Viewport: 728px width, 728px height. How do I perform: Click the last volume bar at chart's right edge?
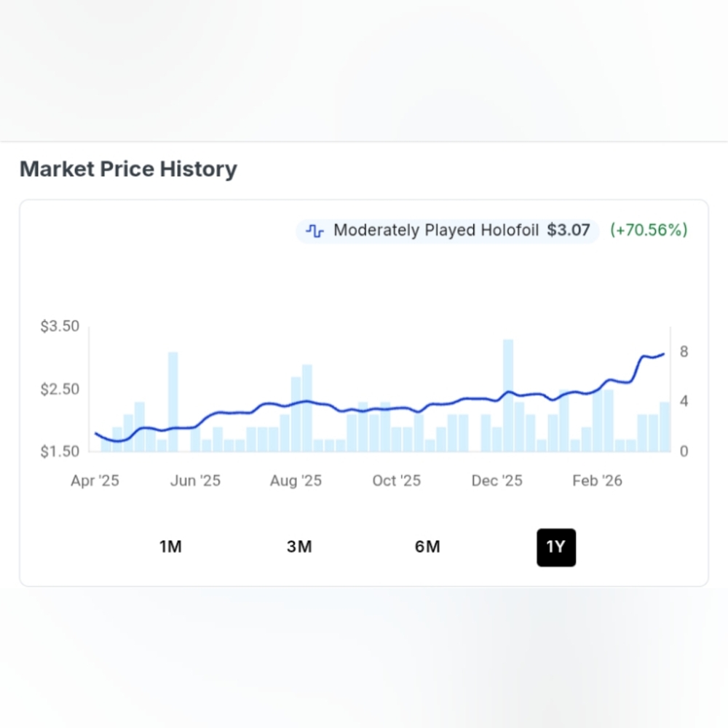pos(665,427)
